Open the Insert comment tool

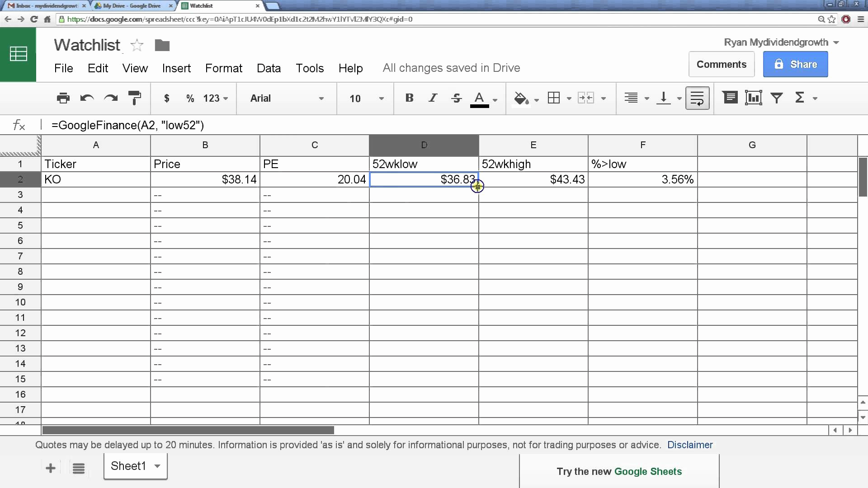point(730,98)
